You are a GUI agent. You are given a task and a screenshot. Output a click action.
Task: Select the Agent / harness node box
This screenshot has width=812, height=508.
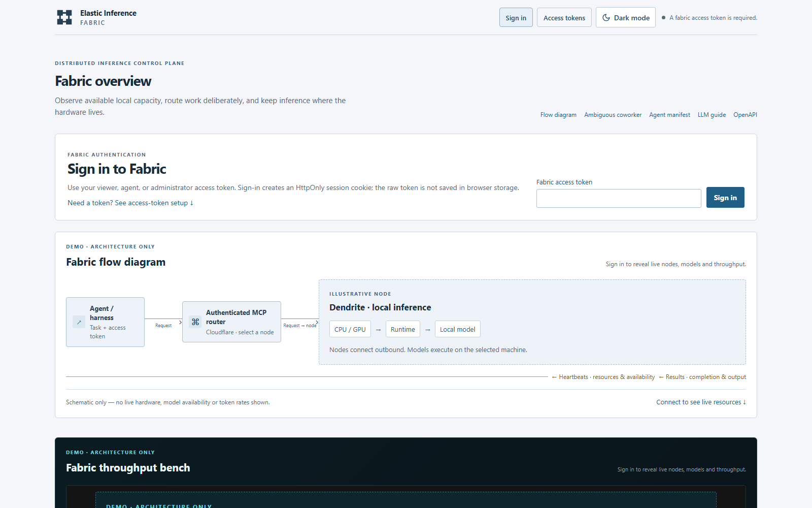105,322
